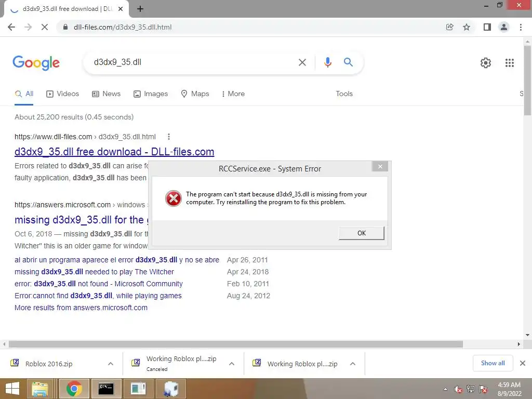The width and height of the screenshot is (532, 399).
Task: Click the Google logo
Action: tap(36, 63)
